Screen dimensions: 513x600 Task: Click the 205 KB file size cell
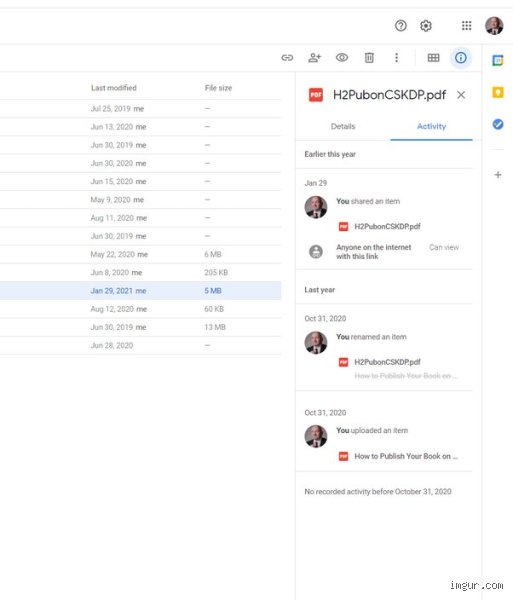(216, 272)
